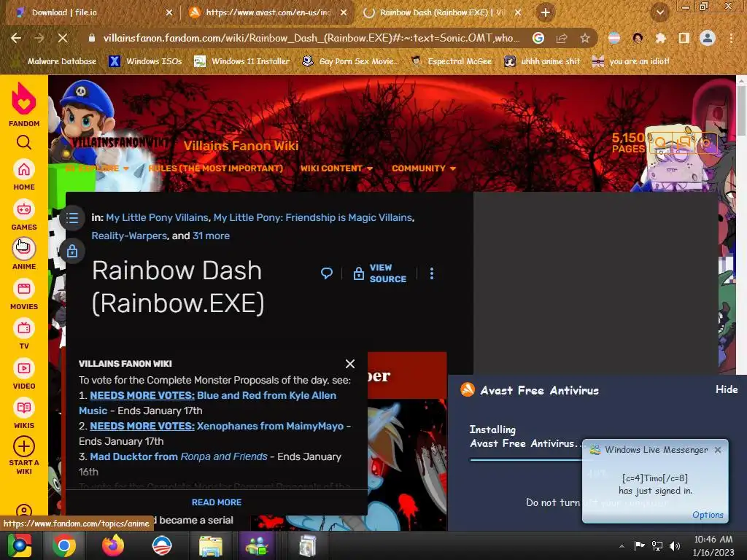Open Xenophanes from MaimyMayo link

click(x=270, y=426)
